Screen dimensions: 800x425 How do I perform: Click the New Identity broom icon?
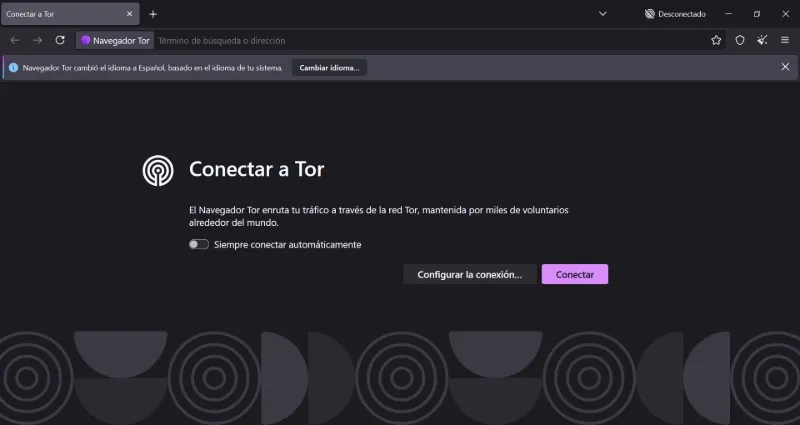point(762,40)
